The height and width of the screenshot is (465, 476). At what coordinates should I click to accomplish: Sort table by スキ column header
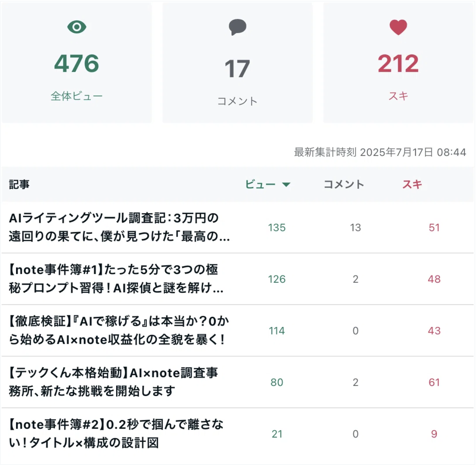pyautogui.click(x=412, y=185)
